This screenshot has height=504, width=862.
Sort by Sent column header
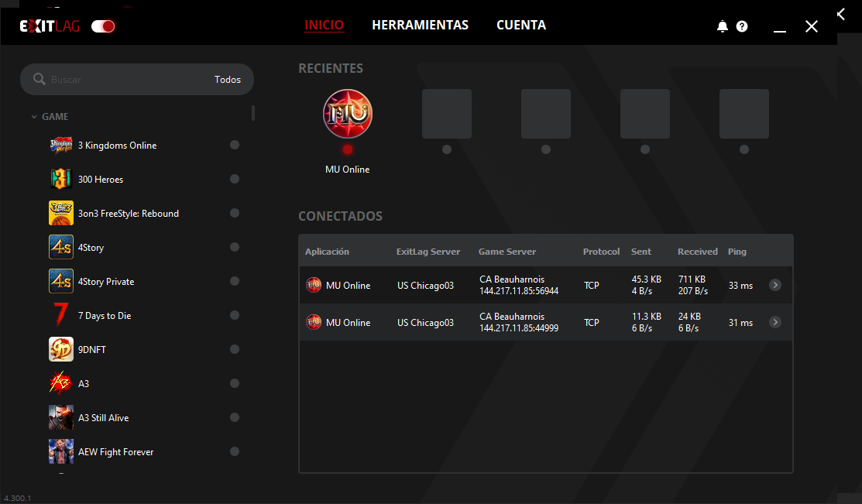click(641, 252)
